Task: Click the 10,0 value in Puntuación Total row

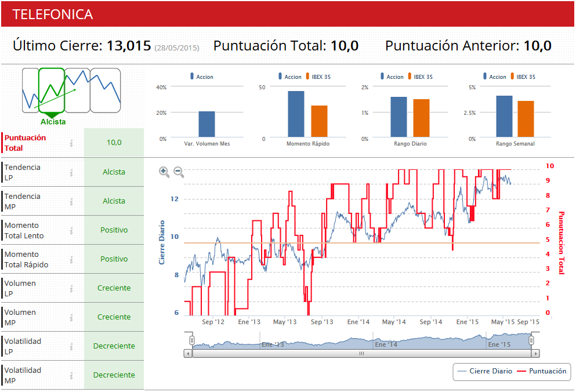Action: (114, 143)
